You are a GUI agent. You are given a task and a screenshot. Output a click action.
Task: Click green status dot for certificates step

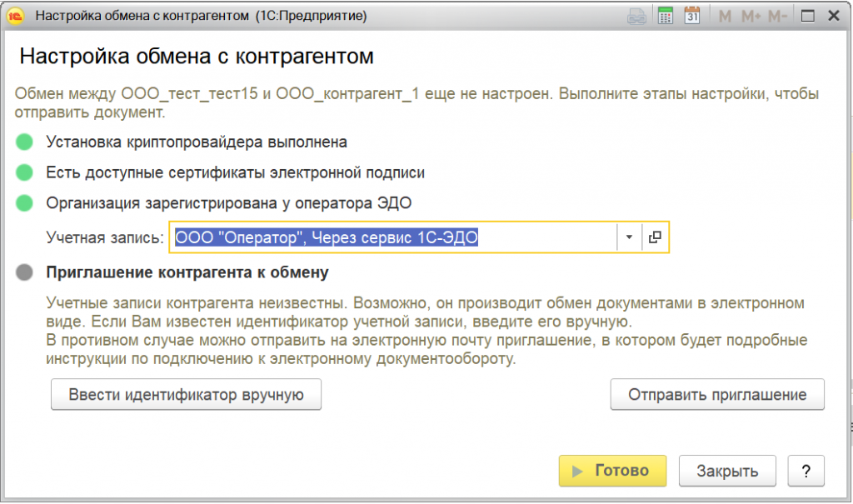(x=24, y=172)
